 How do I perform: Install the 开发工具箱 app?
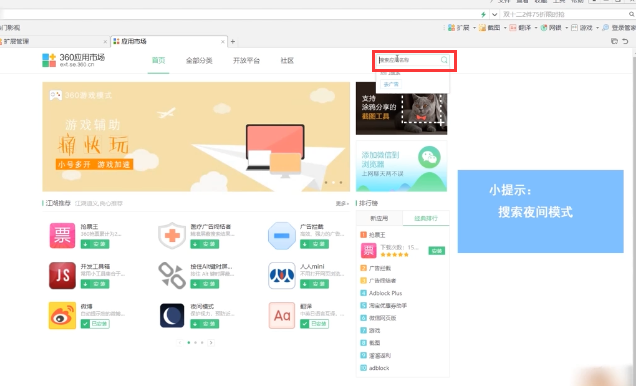[95, 284]
